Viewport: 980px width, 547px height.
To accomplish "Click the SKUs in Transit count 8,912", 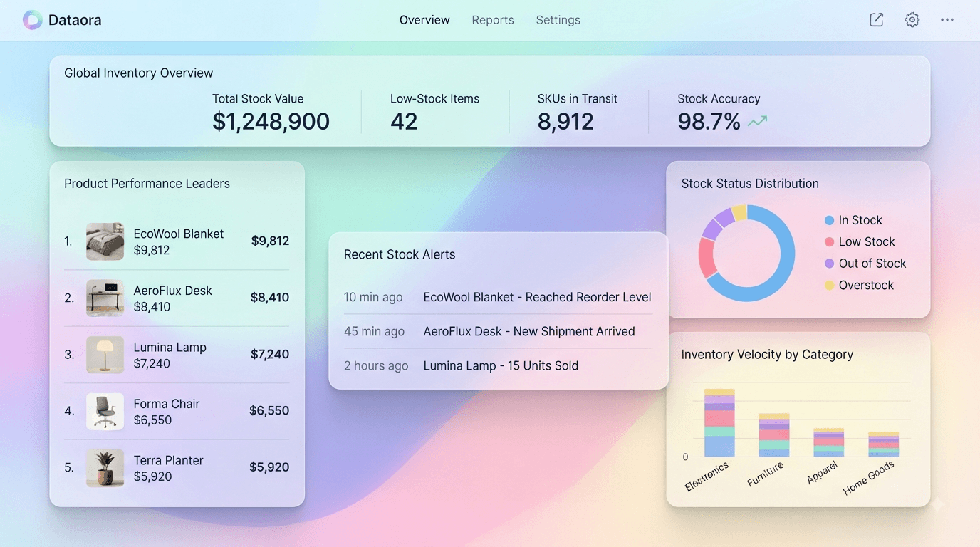I will point(565,122).
